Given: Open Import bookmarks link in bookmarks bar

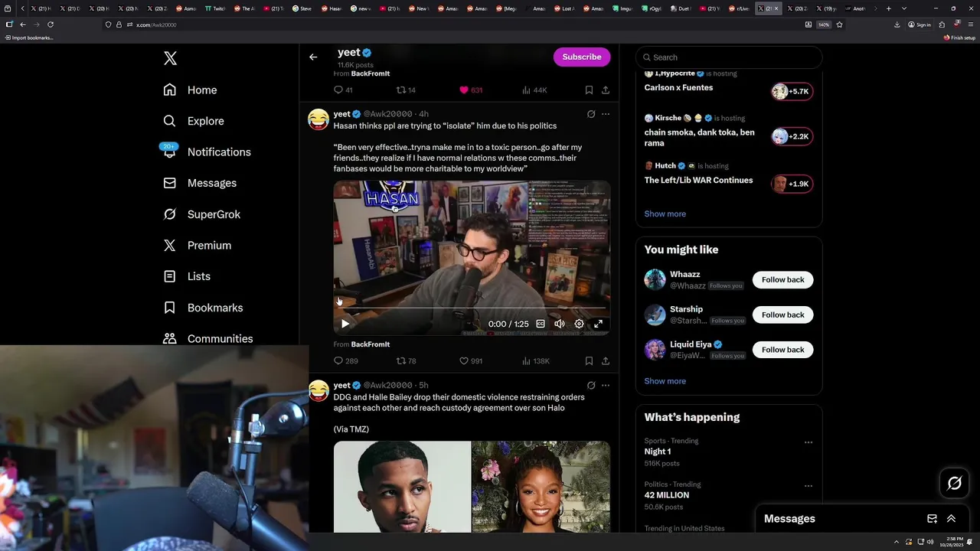Looking at the screenshot, I should (x=29, y=37).
